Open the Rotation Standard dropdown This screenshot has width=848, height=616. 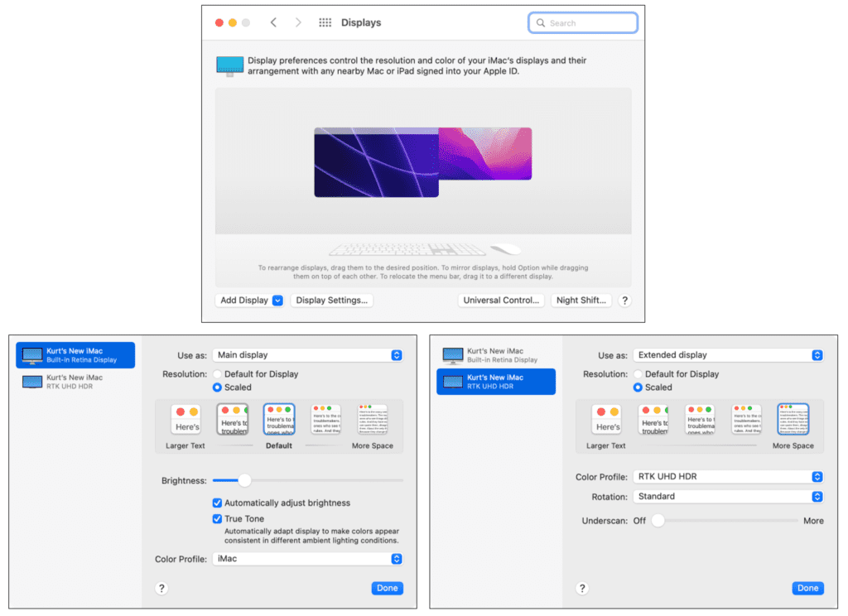(729, 497)
